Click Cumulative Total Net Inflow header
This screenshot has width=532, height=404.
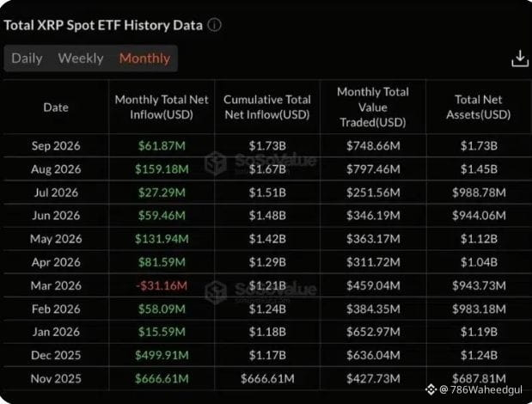point(267,107)
